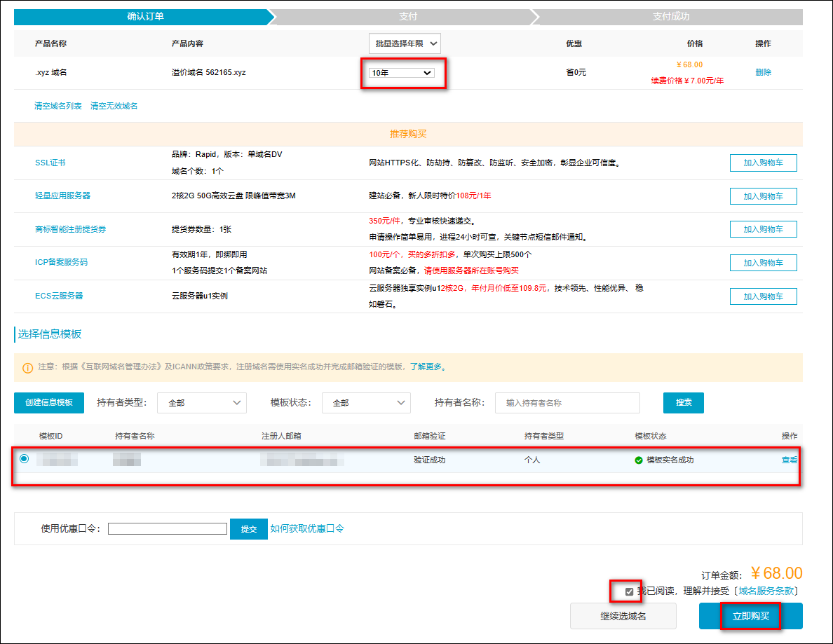This screenshot has width=833, height=644.
Task: Toggle the domain service terms agreement checkbox
Action: click(629, 591)
